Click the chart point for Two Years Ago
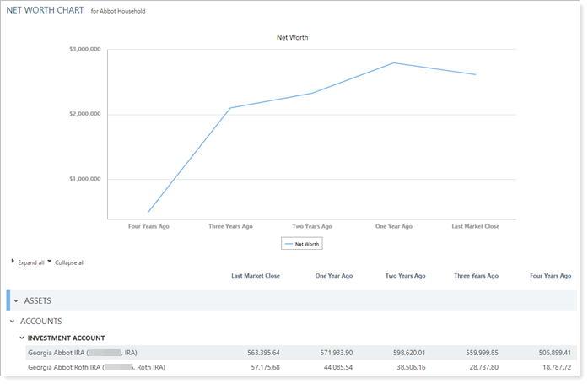This screenshot has height=384, width=588. [x=311, y=93]
